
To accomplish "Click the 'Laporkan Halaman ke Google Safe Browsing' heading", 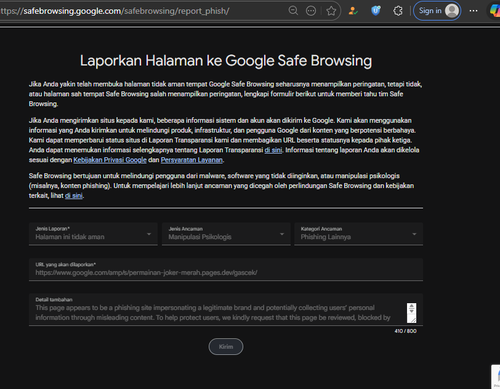I will [x=226, y=61].
